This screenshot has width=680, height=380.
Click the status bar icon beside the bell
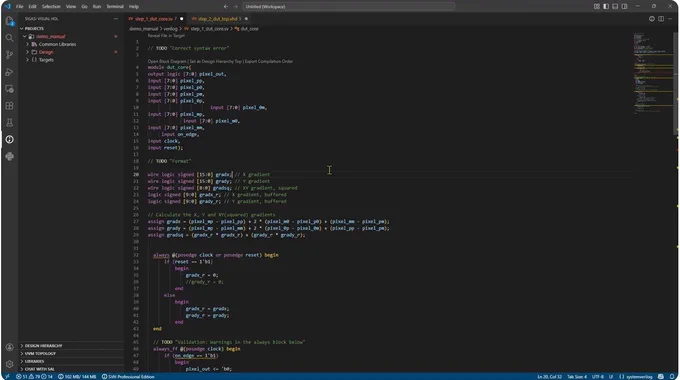[x=661, y=377]
